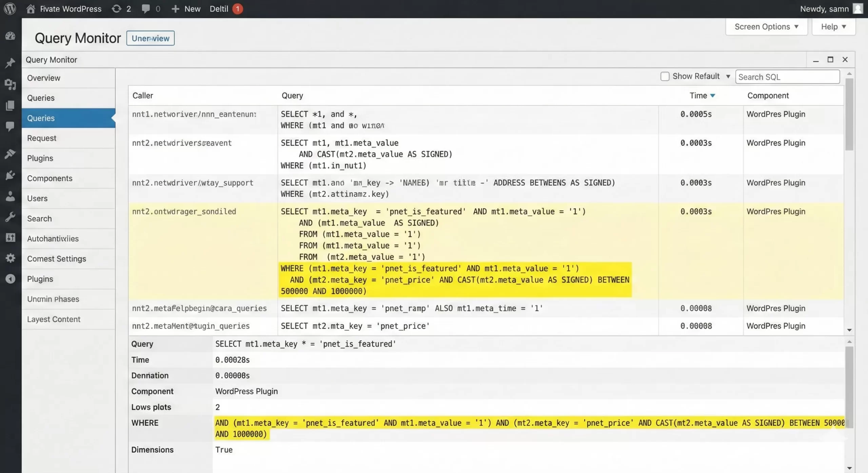868x473 pixels.
Task: Open Media camera and music icon
Action: point(10,84)
